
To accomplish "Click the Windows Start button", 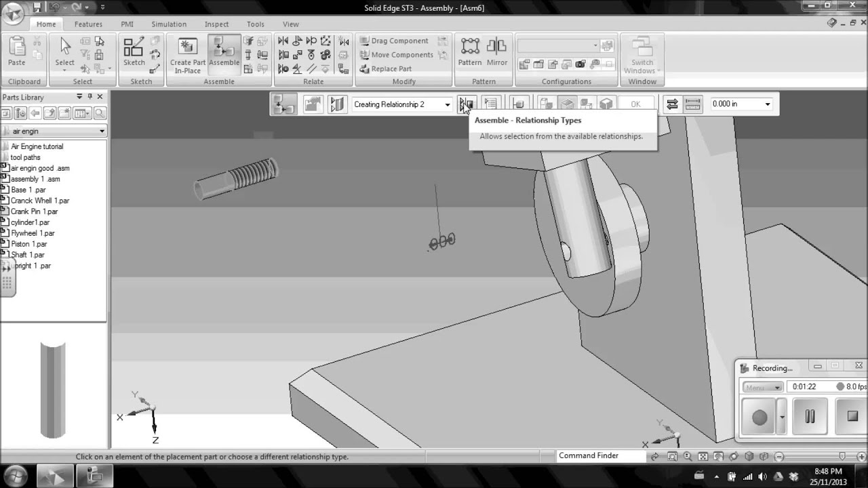I will pyautogui.click(x=15, y=476).
